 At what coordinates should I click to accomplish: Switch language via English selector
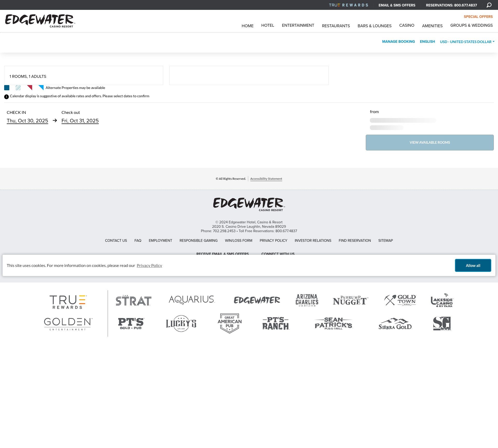(x=427, y=42)
